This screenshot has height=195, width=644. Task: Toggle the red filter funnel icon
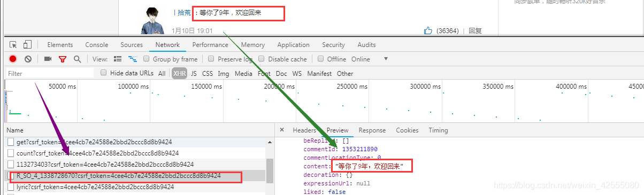coord(63,59)
